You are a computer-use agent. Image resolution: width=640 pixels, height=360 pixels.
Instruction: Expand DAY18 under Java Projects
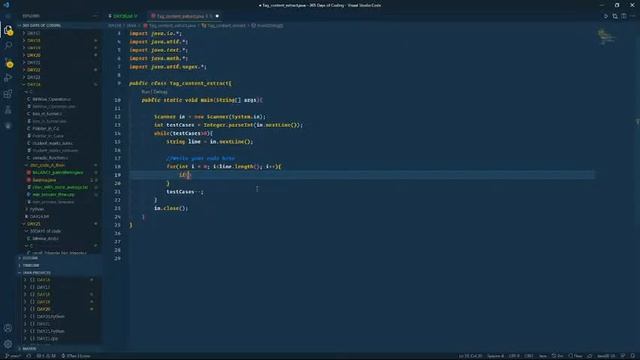coord(59,295)
